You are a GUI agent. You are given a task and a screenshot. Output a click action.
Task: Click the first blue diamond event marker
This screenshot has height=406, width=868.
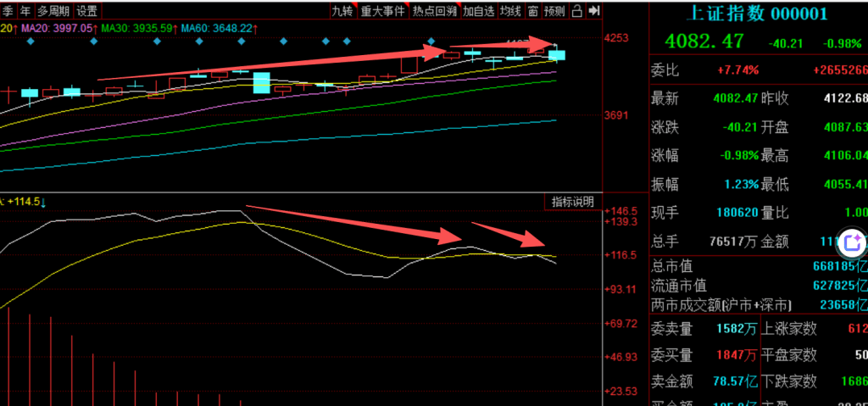pyautogui.click(x=31, y=42)
